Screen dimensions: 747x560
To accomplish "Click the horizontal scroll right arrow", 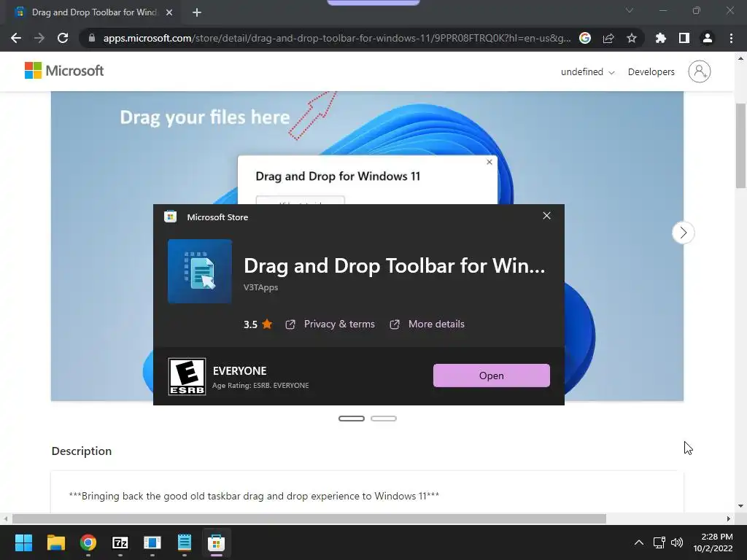I will click(x=729, y=518).
